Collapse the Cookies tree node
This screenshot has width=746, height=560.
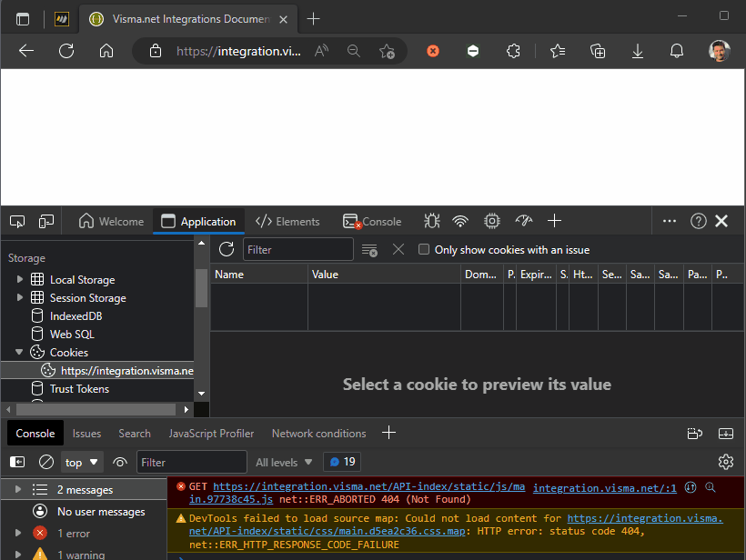coord(19,352)
